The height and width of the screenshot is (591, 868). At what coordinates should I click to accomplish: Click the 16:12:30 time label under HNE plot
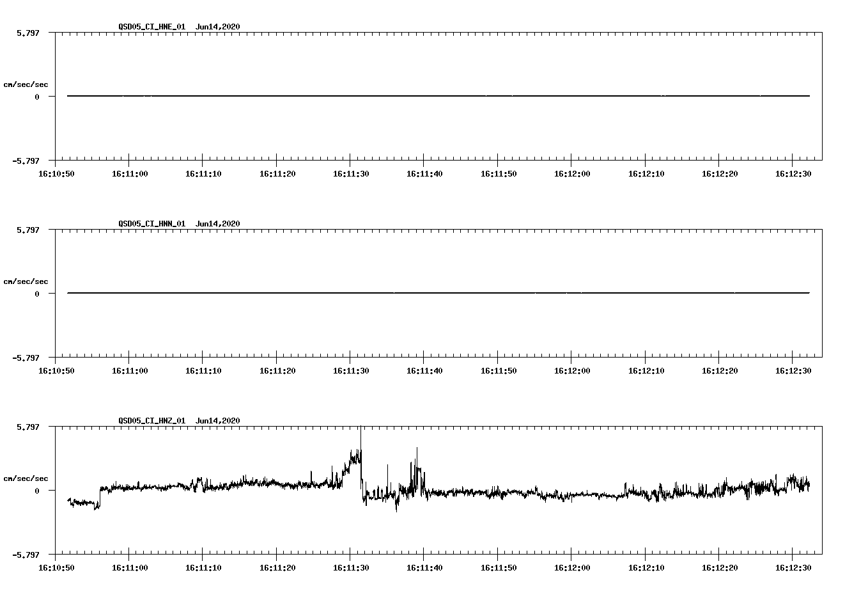793,173
